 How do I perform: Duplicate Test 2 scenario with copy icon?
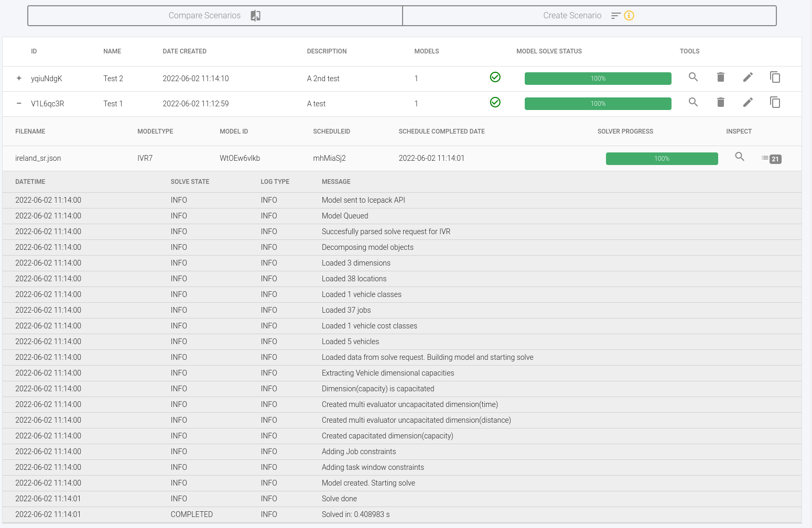tap(775, 77)
